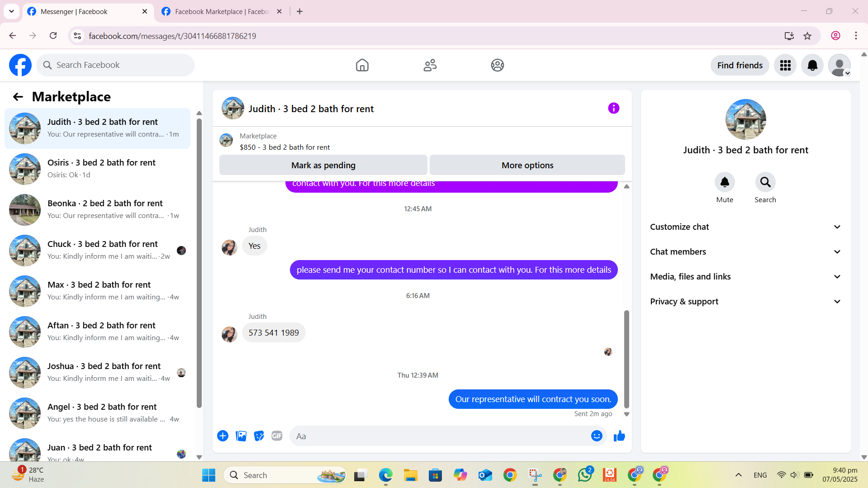Open Microsoft Edge from the taskbar
The height and width of the screenshot is (488, 868).
point(385,475)
